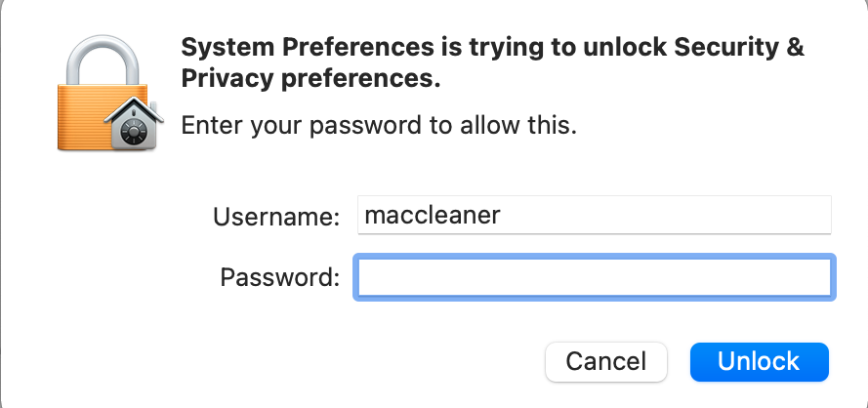Abort unlocking via the white Cancel button
The height and width of the screenshot is (408, 868).
point(605,362)
